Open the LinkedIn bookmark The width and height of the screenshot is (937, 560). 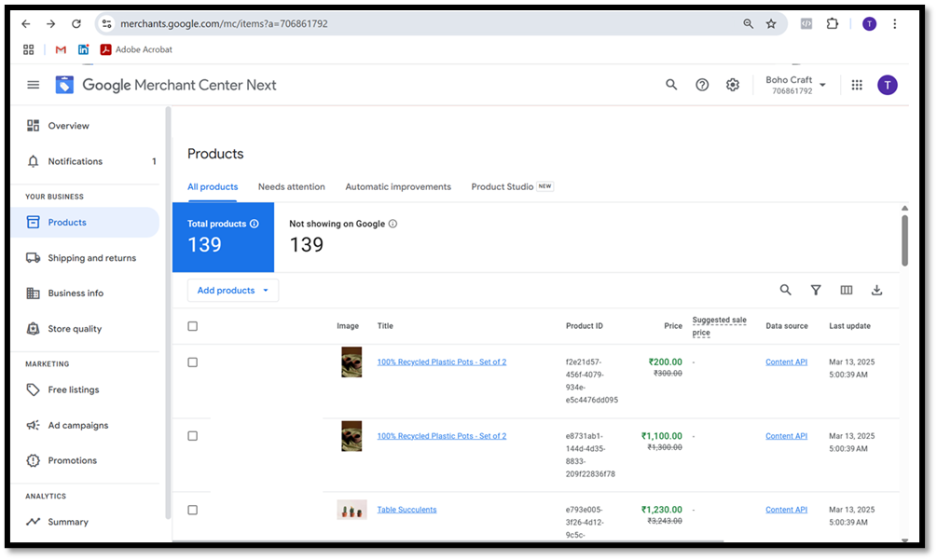click(x=83, y=49)
